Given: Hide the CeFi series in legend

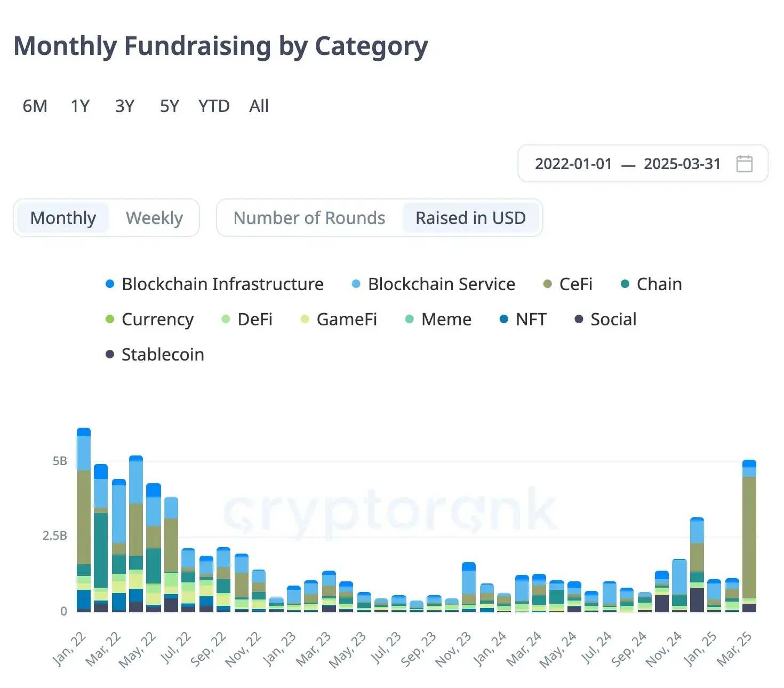Looking at the screenshot, I should click(x=575, y=284).
